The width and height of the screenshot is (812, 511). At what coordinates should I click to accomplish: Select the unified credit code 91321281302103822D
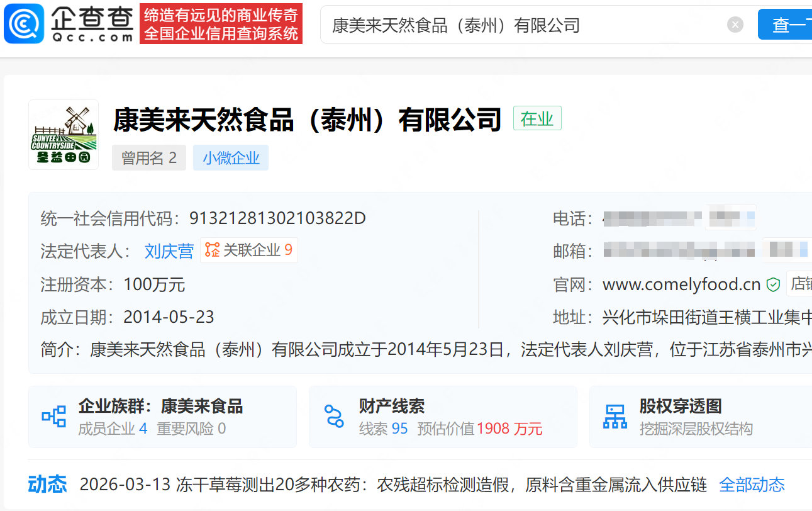tap(277, 218)
